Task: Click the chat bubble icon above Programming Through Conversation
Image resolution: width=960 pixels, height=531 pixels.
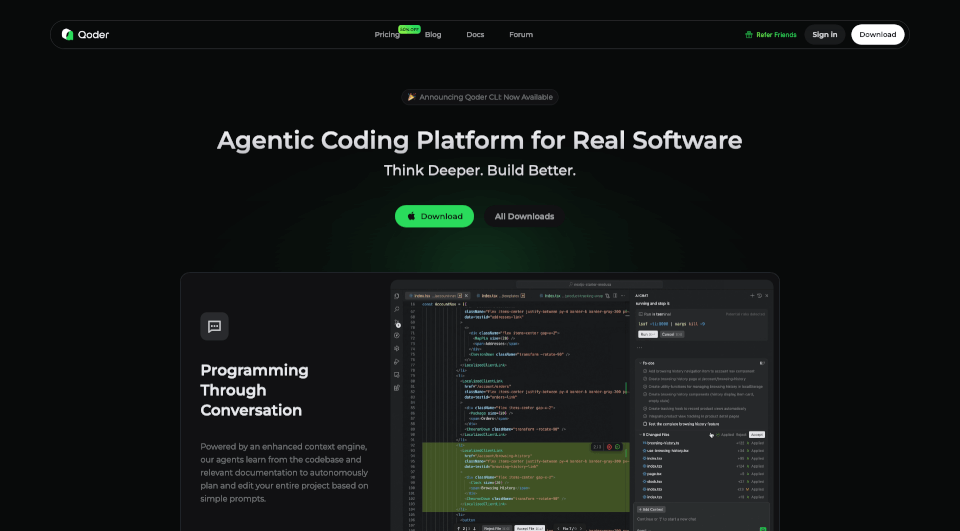Action: coord(214,326)
